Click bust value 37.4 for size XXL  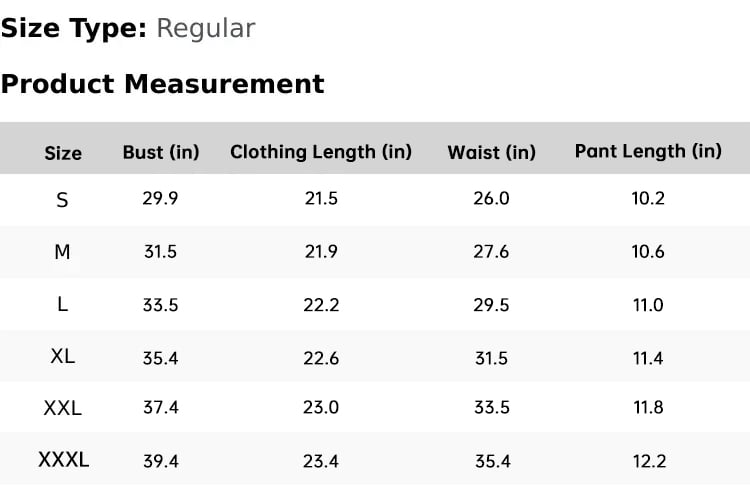pyautogui.click(x=160, y=409)
